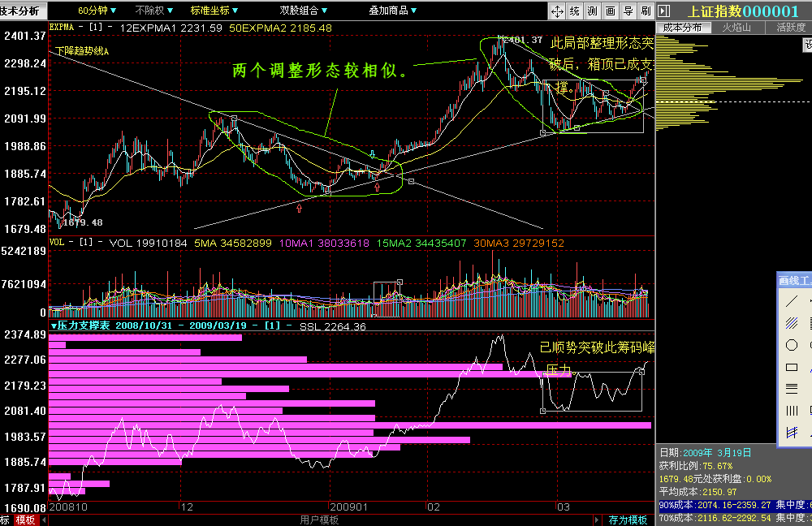This screenshot has width=812, height=526.
Task: Switch to the 火焰山 tab
Action: [736, 28]
